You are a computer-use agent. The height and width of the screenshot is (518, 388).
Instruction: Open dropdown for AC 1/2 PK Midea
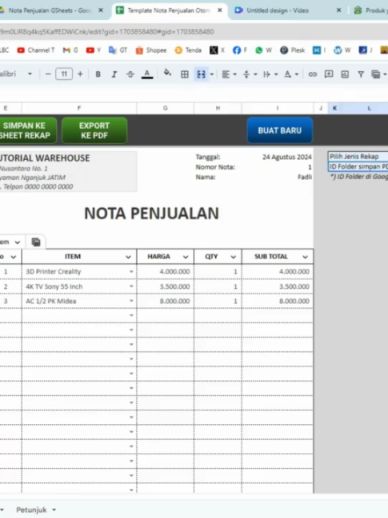[x=131, y=301]
